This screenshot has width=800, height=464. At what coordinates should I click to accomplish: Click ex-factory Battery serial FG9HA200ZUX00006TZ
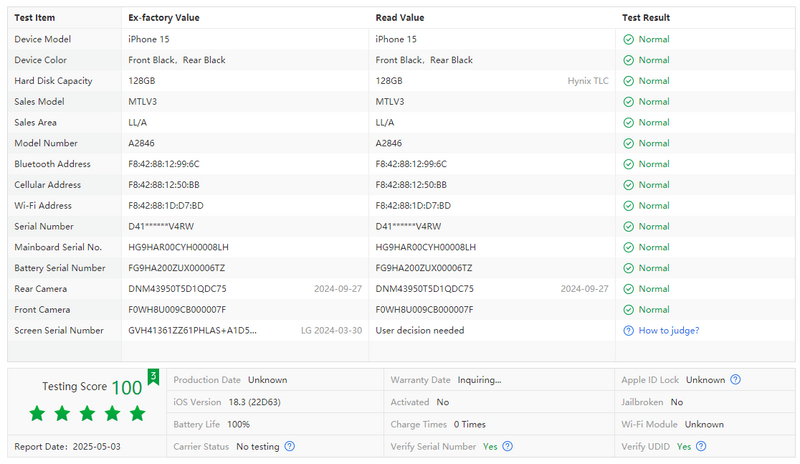click(177, 268)
